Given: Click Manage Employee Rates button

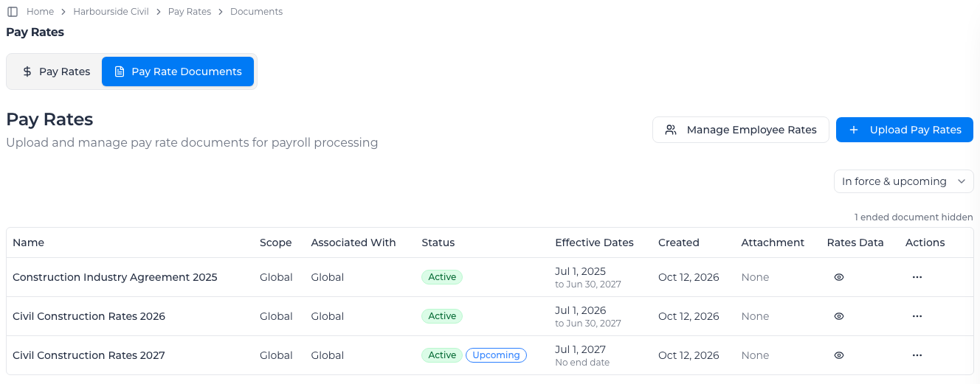Looking at the screenshot, I should click(x=741, y=130).
